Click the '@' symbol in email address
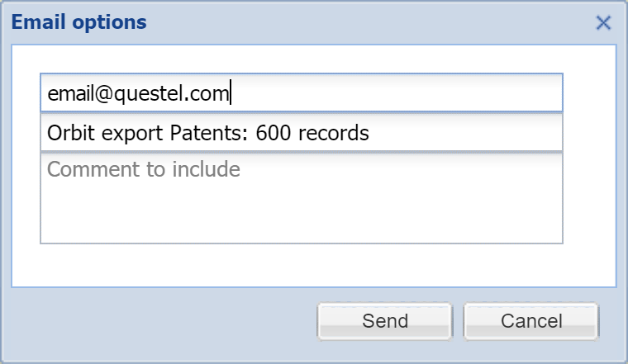The width and height of the screenshot is (628, 364). click(x=103, y=94)
